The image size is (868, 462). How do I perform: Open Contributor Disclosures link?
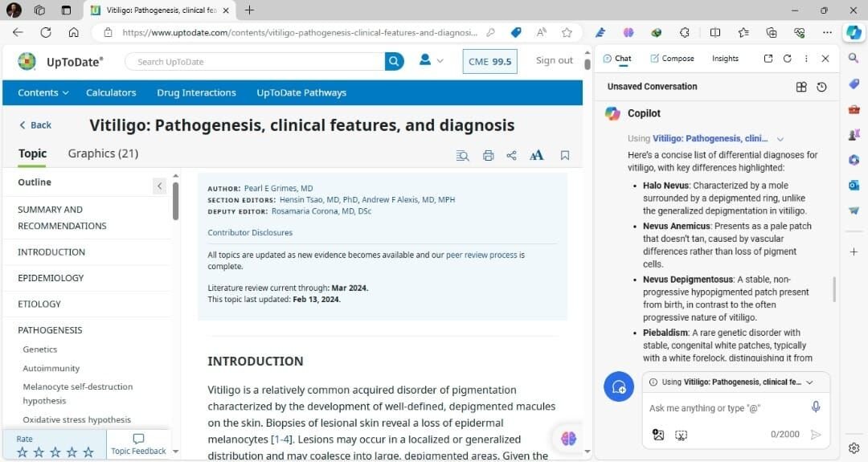250,232
